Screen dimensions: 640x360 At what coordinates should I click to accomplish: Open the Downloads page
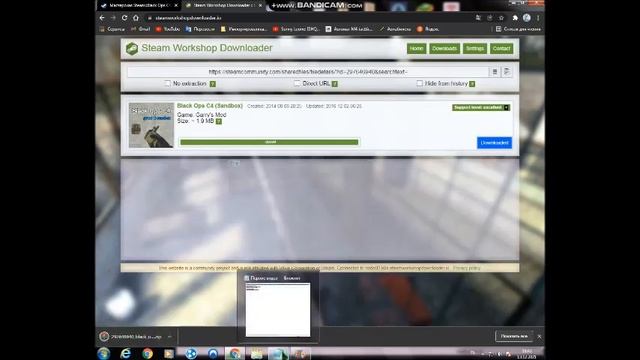pyautogui.click(x=444, y=49)
